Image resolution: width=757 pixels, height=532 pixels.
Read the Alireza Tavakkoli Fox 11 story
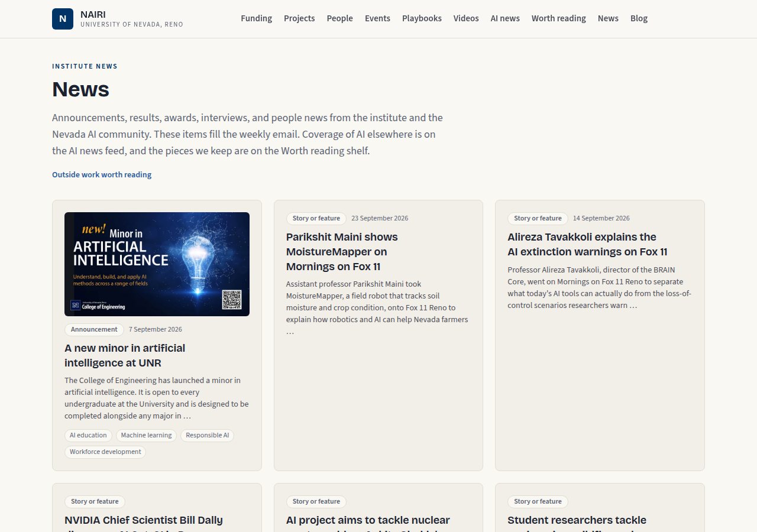pyautogui.click(x=587, y=244)
